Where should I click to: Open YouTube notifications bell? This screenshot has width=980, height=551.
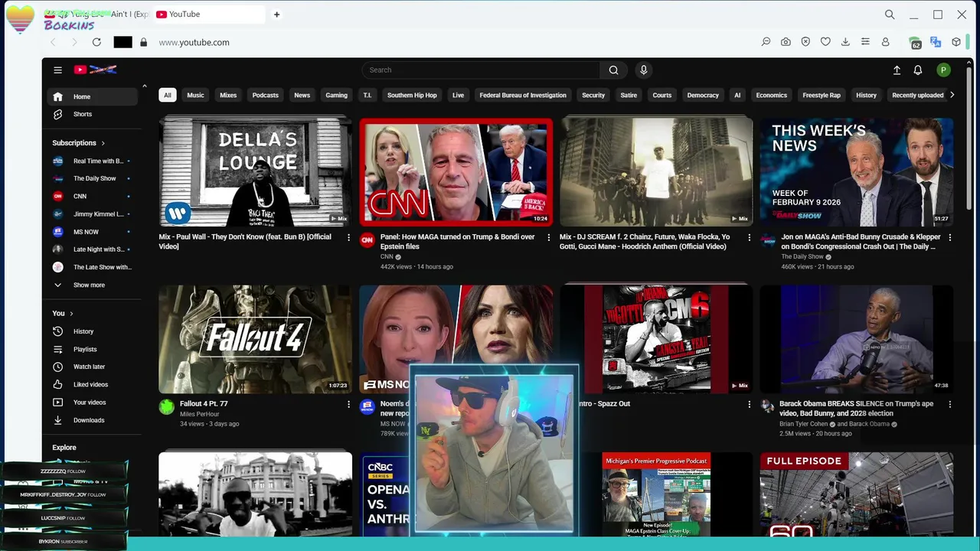pyautogui.click(x=917, y=70)
